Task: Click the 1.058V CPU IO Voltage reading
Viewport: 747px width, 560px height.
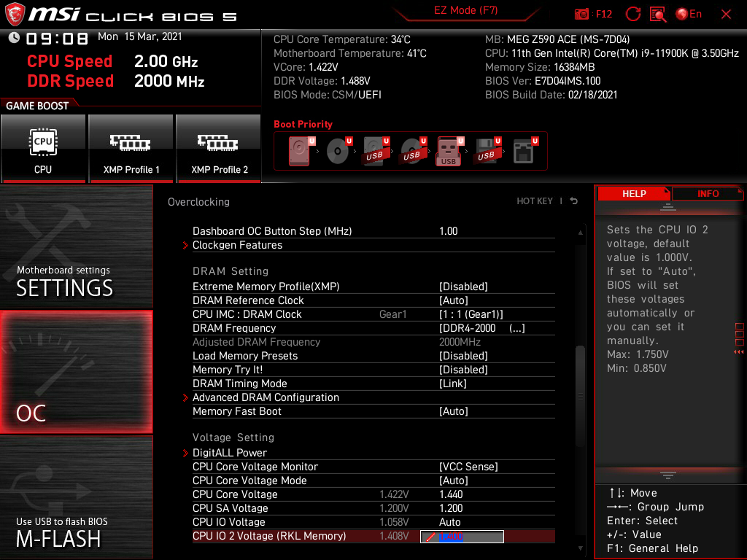Action: [x=394, y=522]
